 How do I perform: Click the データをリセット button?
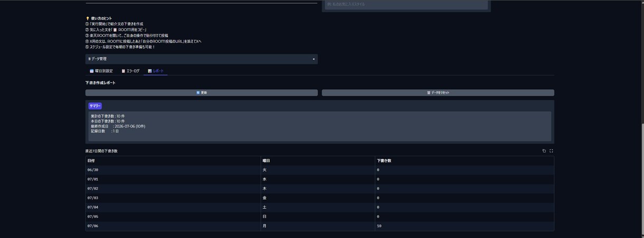point(438,93)
